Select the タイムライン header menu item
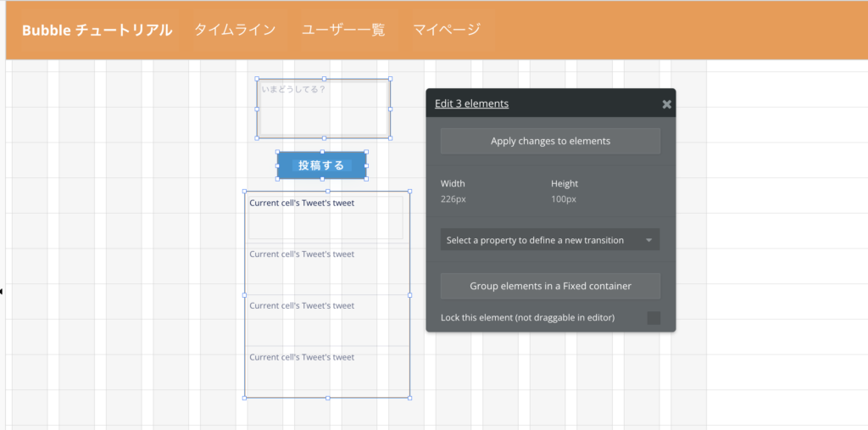 click(235, 30)
